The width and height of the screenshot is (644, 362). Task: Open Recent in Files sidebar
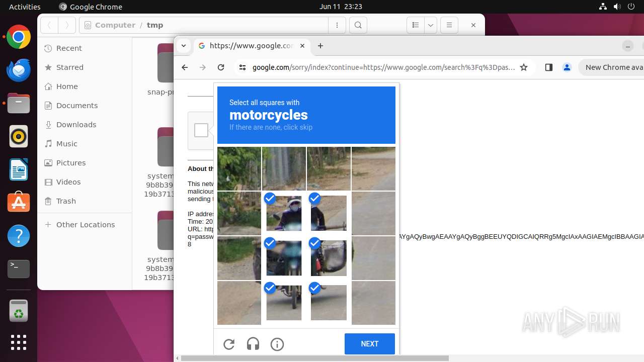pyautogui.click(x=85, y=48)
